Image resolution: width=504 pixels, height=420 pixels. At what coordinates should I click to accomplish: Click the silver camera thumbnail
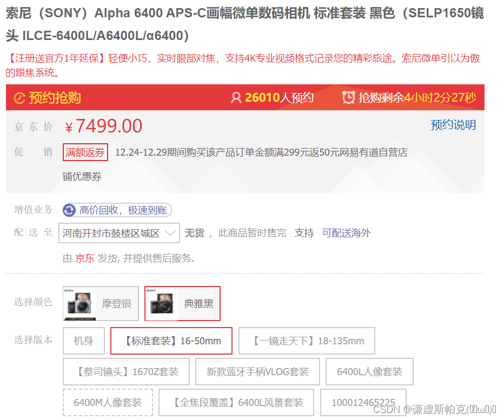pos(79,304)
